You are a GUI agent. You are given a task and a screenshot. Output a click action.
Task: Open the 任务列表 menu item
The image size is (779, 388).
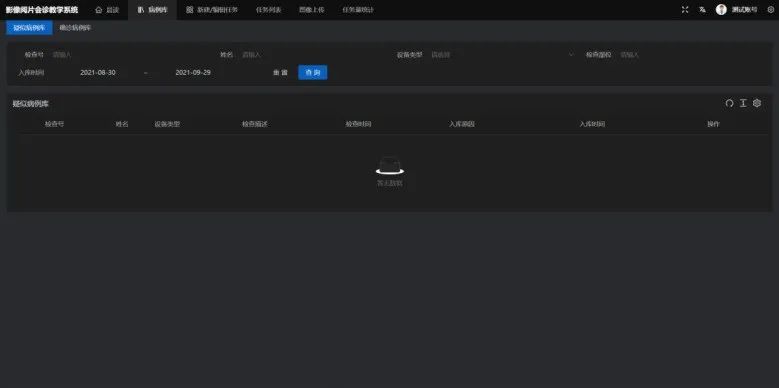coord(269,10)
